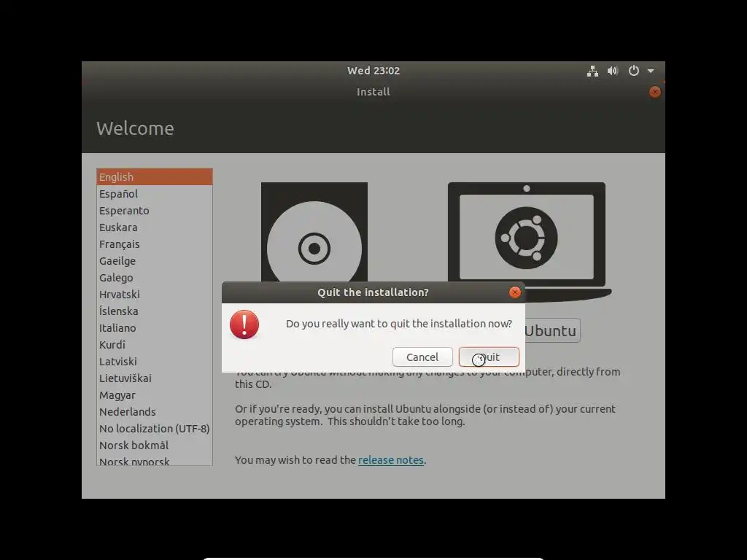Click the Ubuntu button behind the dialog

click(x=553, y=330)
